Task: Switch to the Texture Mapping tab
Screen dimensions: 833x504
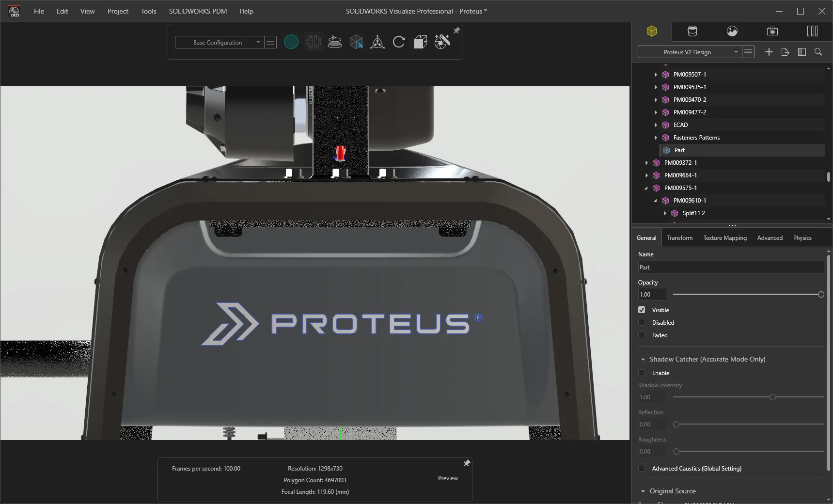Action: pyautogui.click(x=725, y=238)
